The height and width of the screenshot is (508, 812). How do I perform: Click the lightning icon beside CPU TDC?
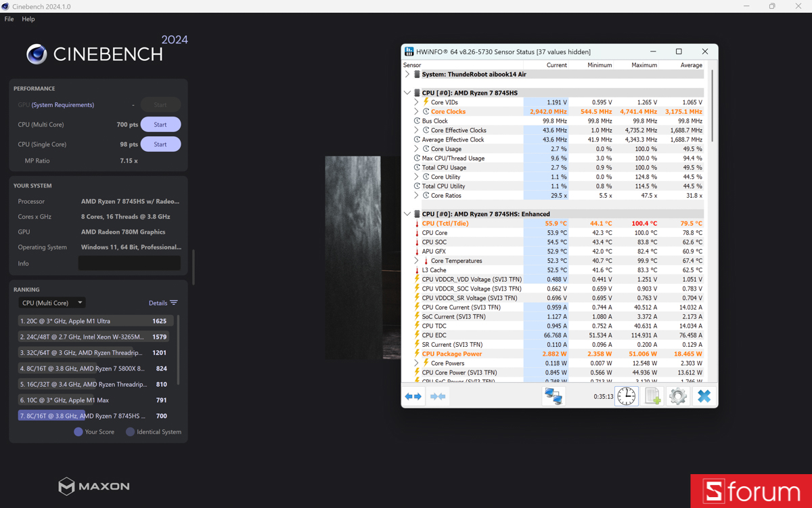[417, 326]
